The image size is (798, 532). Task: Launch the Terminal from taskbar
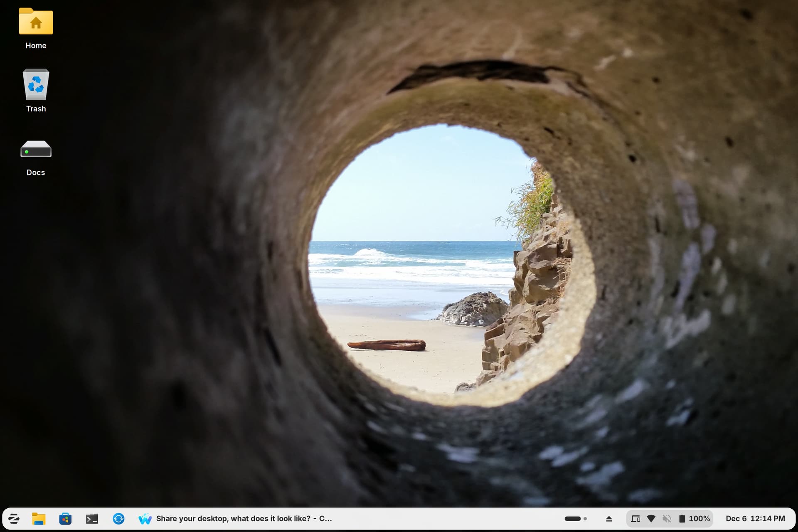[92, 518]
